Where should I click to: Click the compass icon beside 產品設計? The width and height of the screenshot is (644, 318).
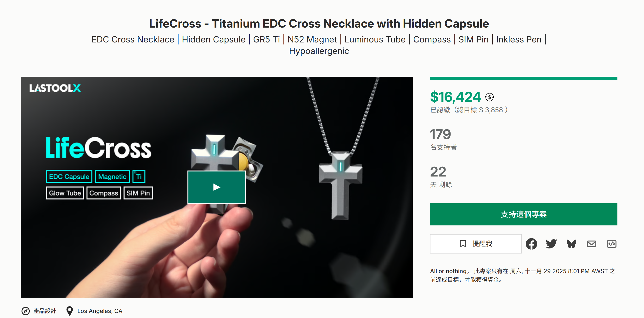click(26, 311)
